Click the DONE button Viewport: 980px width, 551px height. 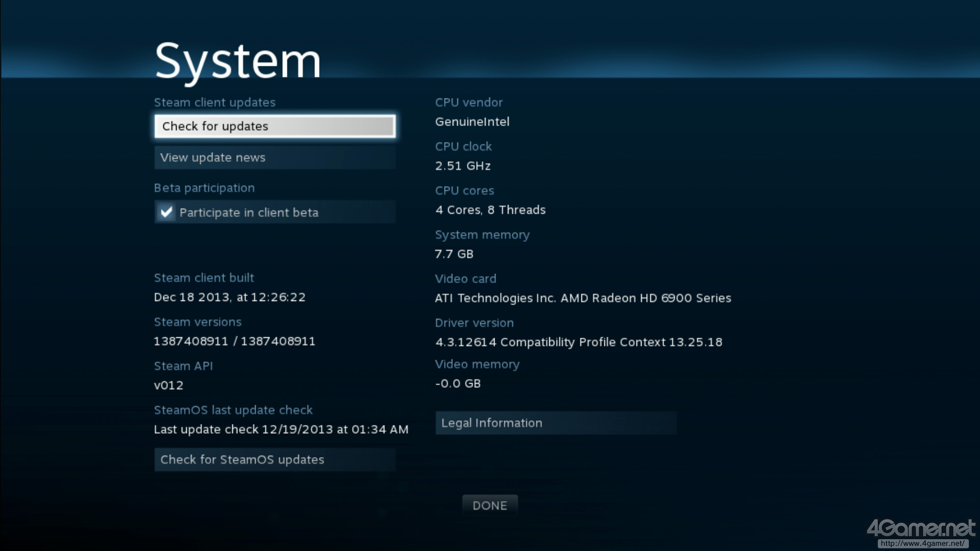tap(489, 506)
